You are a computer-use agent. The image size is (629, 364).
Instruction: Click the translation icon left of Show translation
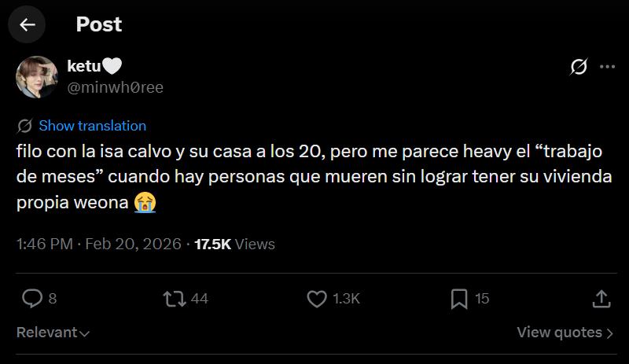click(24, 126)
